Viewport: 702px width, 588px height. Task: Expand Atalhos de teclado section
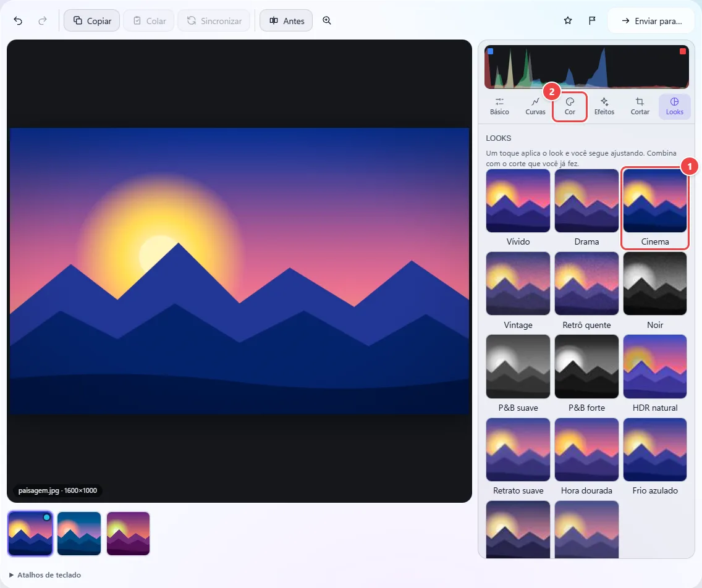pyautogui.click(x=45, y=575)
